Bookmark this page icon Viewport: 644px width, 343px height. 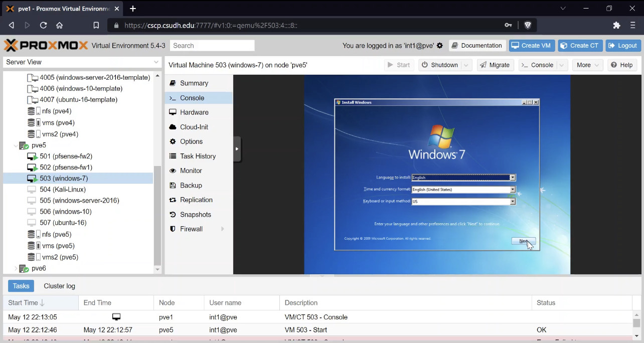tap(96, 25)
